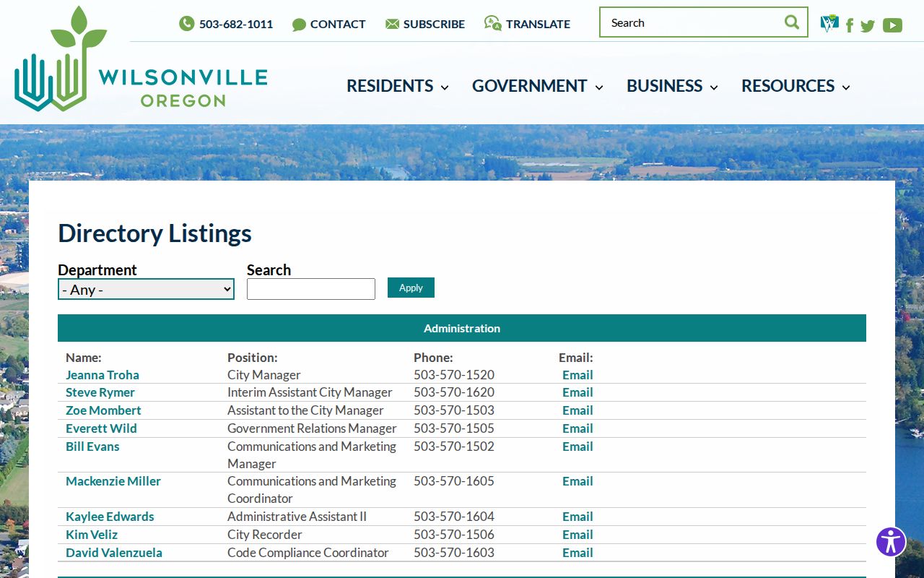Screen dimensions: 924x578
Task: Click the Subscribe envelope icon
Action: coord(392,25)
